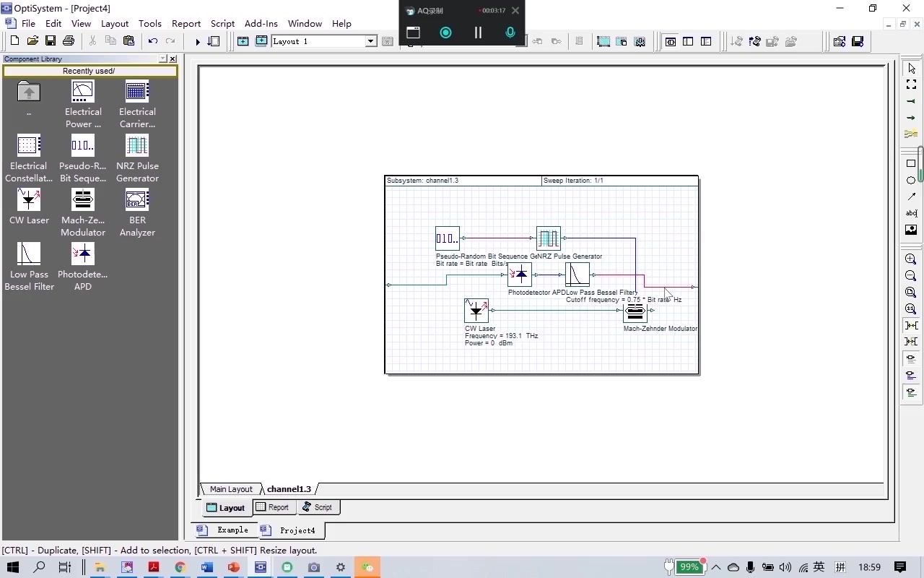This screenshot has height=578, width=924.
Task: Pick Electrical Power Meter from library
Action: pos(83,104)
